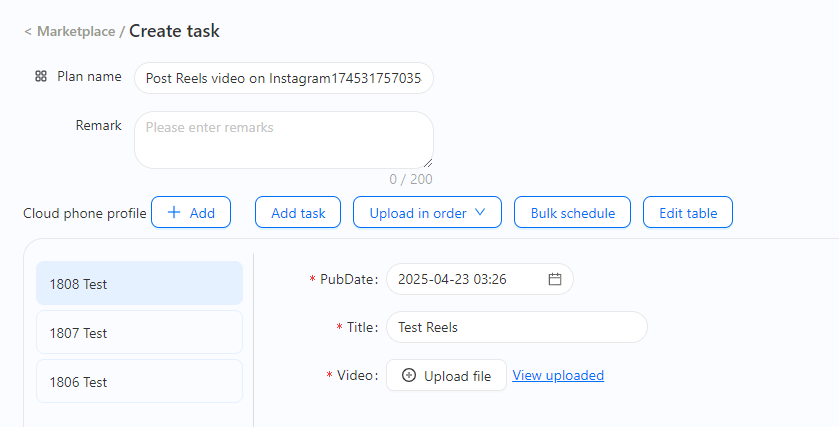The image size is (839, 427).
Task: Click the Upload file button
Action: pos(446,375)
